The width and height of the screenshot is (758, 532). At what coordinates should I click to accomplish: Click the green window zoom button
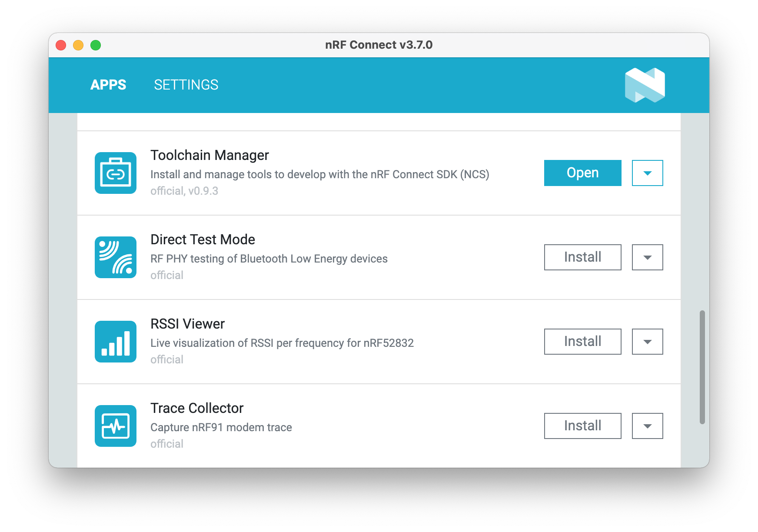coord(96,45)
